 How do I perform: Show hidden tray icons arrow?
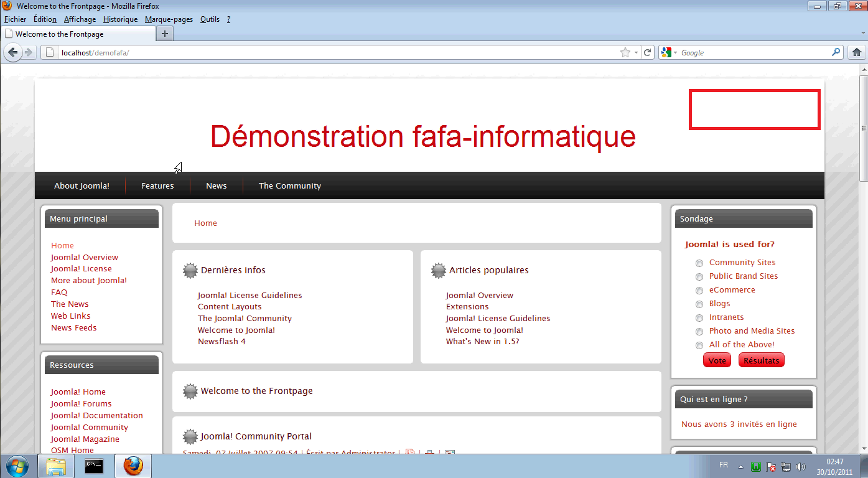point(740,466)
